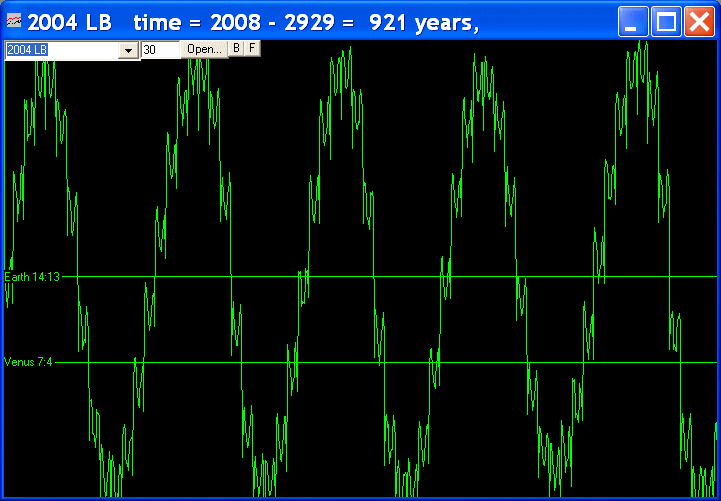
Task: Click the application icon in the title bar
Action: click(x=14, y=22)
